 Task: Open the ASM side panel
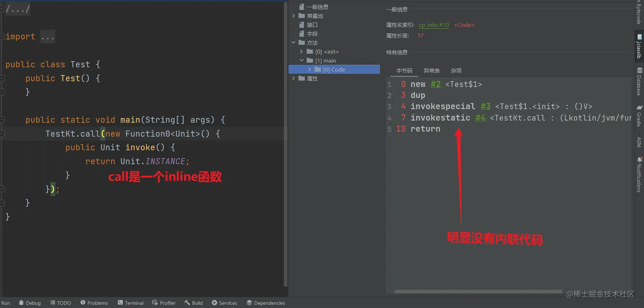point(639,142)
